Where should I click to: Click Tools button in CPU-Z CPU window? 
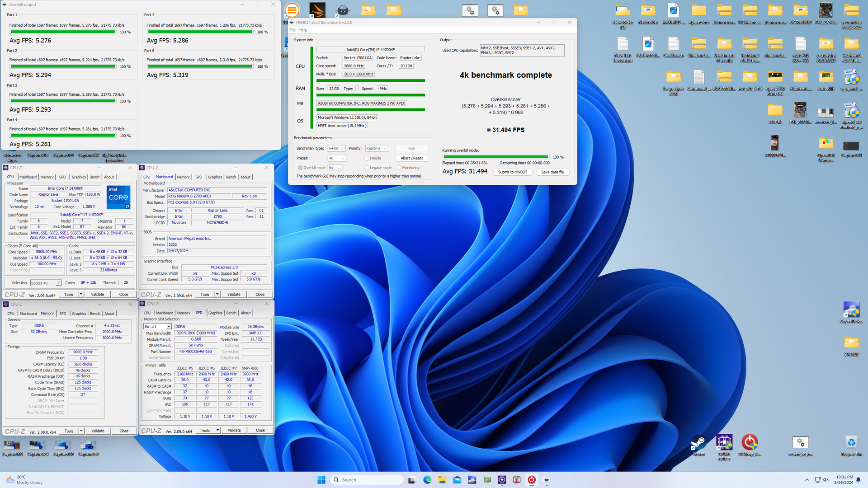point(69,294)
